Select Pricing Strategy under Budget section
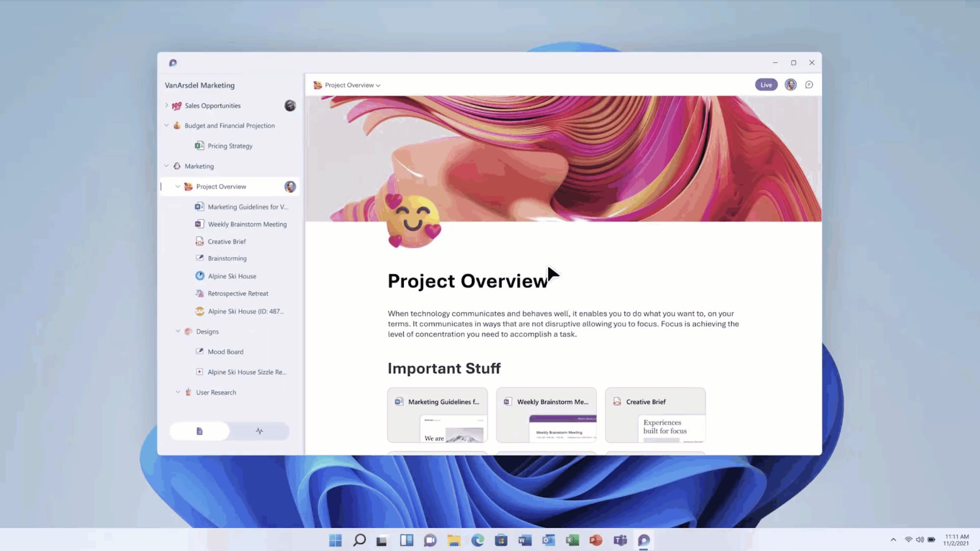The width and height of the screenshot is (980, 551). pyautogui.click(x=229, y=145)
